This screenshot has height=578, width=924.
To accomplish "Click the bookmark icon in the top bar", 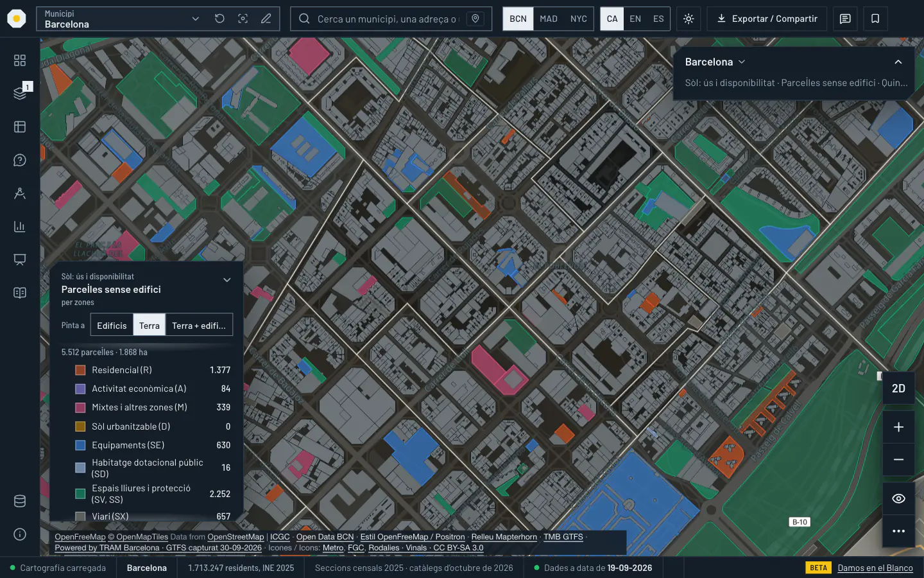I will [875, 19].
